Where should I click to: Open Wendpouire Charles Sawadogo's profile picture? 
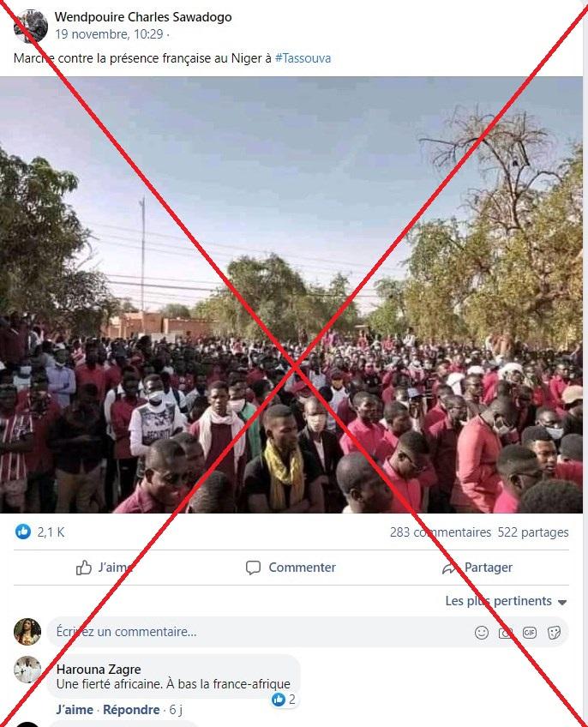[31, 26]
